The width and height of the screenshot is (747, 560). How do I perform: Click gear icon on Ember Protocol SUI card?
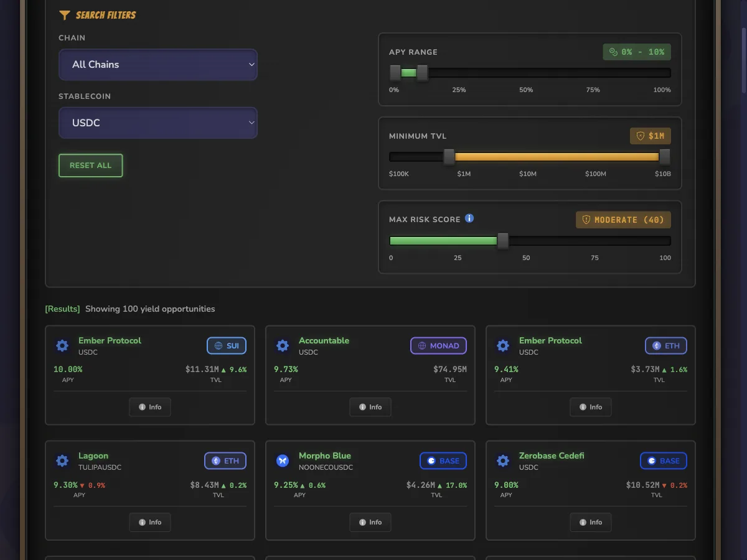(x=62, y=346)
